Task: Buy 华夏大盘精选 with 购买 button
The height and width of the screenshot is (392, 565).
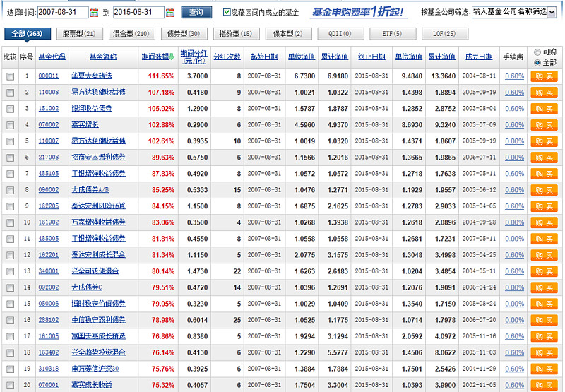Action: (544, 76)
